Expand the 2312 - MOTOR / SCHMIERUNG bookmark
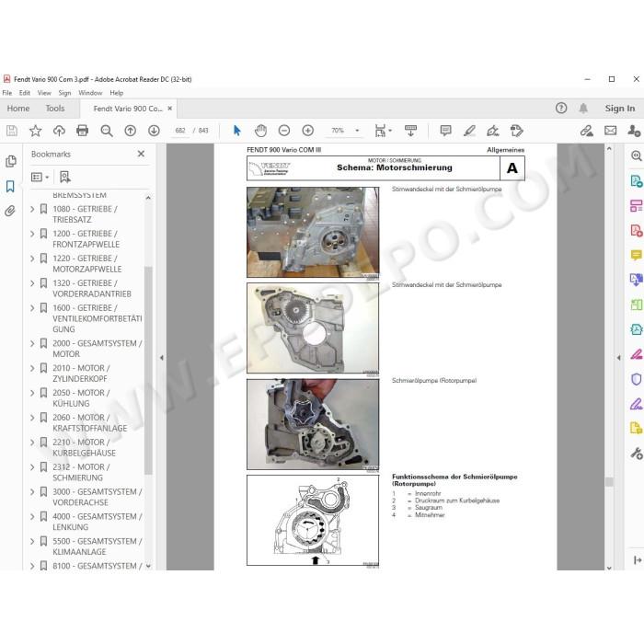The image size is (644, 644). 32,467
